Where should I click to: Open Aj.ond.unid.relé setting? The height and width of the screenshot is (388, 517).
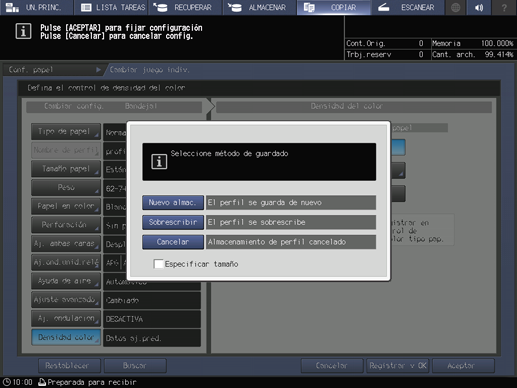[x=66, y=262]
